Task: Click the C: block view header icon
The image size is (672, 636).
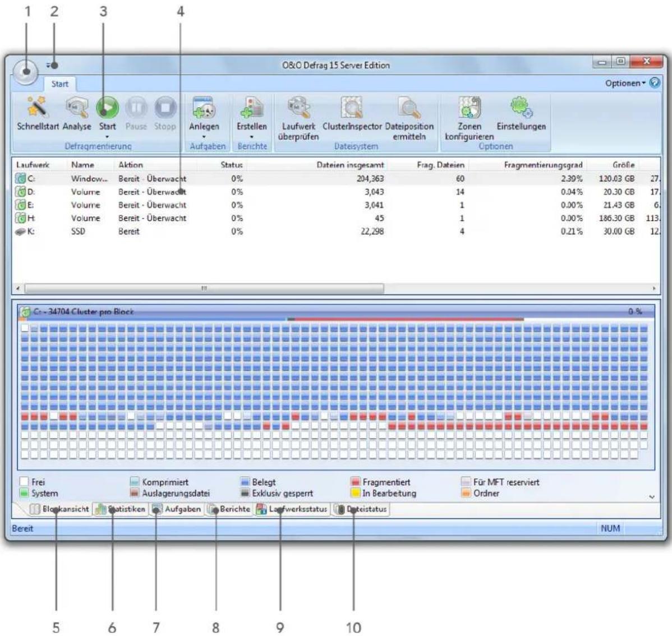Action: click(25, 312)
